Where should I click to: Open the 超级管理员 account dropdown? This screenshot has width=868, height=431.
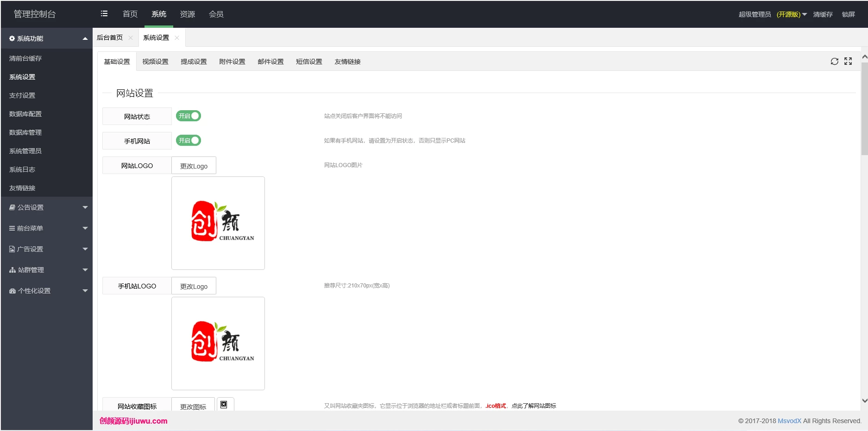tap(772, 14)
